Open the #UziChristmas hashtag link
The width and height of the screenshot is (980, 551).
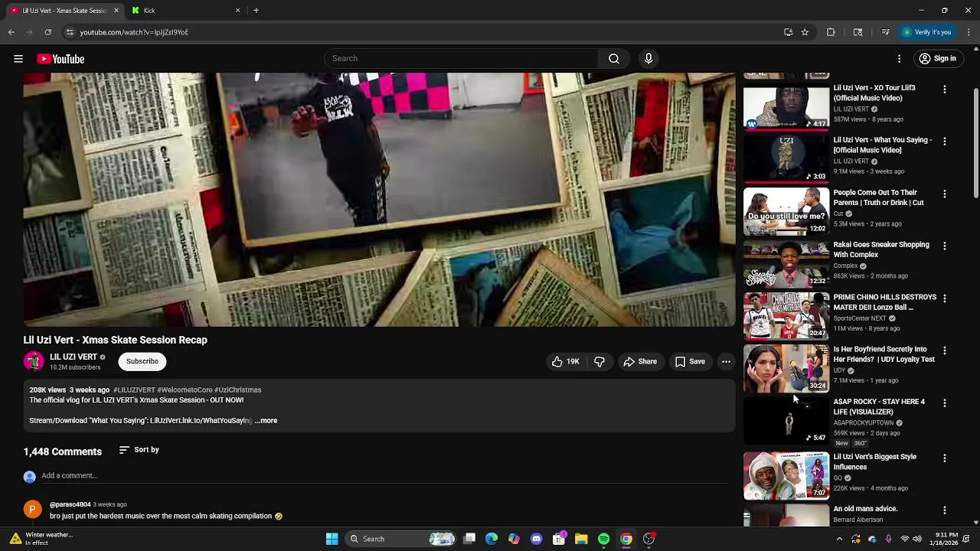[x=238, y=390]
